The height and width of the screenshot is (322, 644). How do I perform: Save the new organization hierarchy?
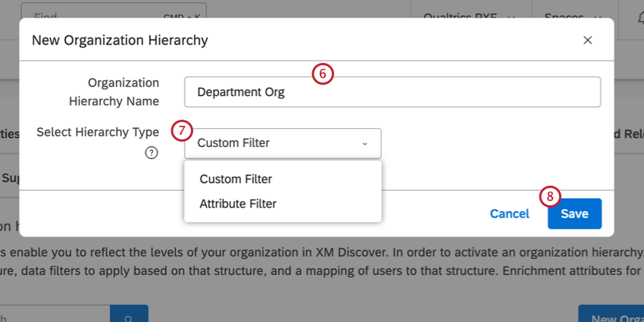pos(574,214)
